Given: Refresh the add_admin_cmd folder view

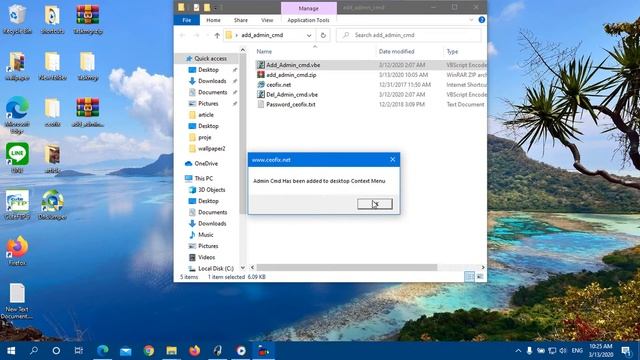Looking at the screenshot, I should [323, 35].
